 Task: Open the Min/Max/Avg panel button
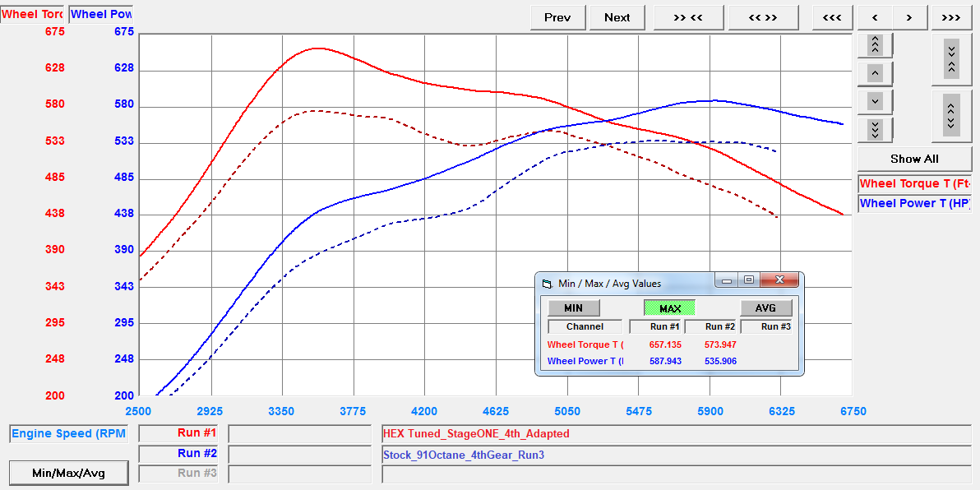(68, 474)
